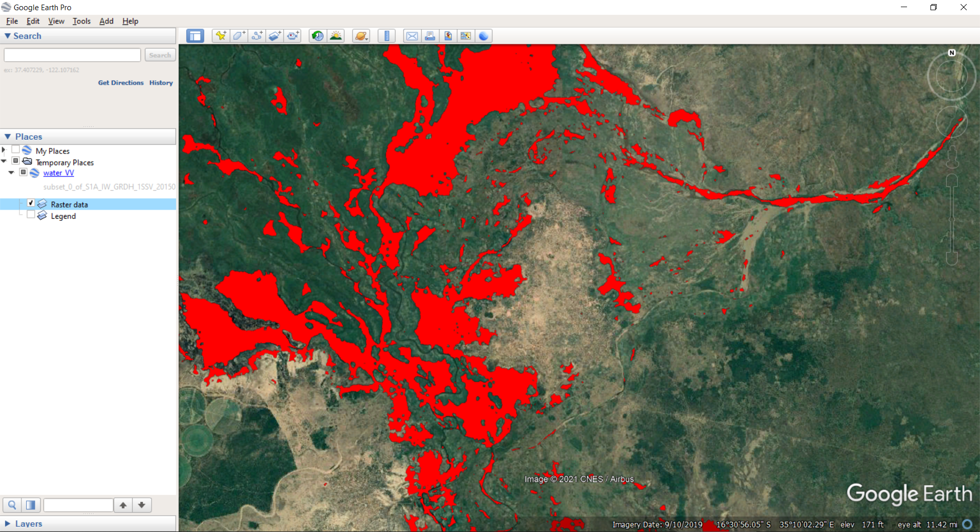Click the north N indicator on compass
Image resolution: width=980 pixels, height=532 pixels.
(952, 53)
